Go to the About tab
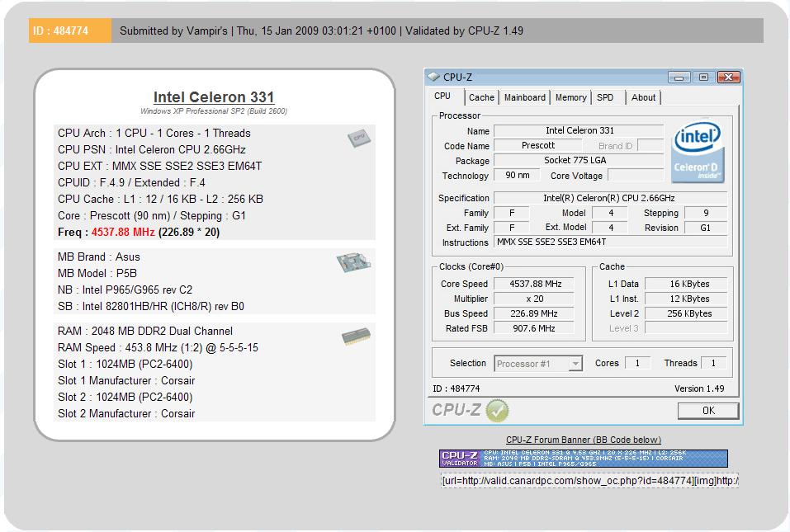The image size is (790, 532). pos(643,97)
